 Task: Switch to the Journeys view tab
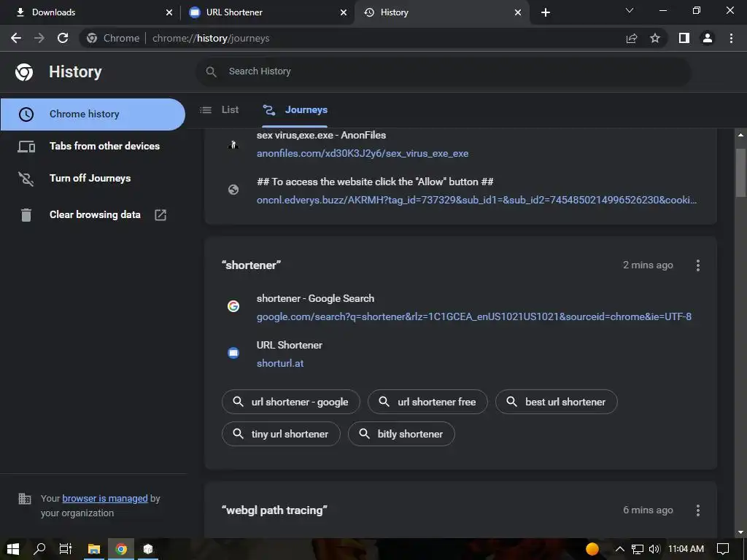pyautogui.click(x=295, y=110)
